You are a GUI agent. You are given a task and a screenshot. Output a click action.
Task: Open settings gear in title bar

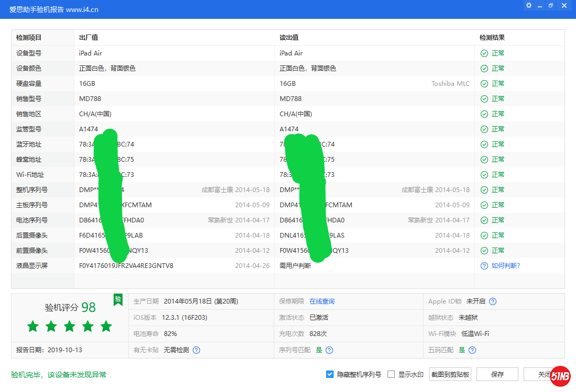(x=529, y=5)
